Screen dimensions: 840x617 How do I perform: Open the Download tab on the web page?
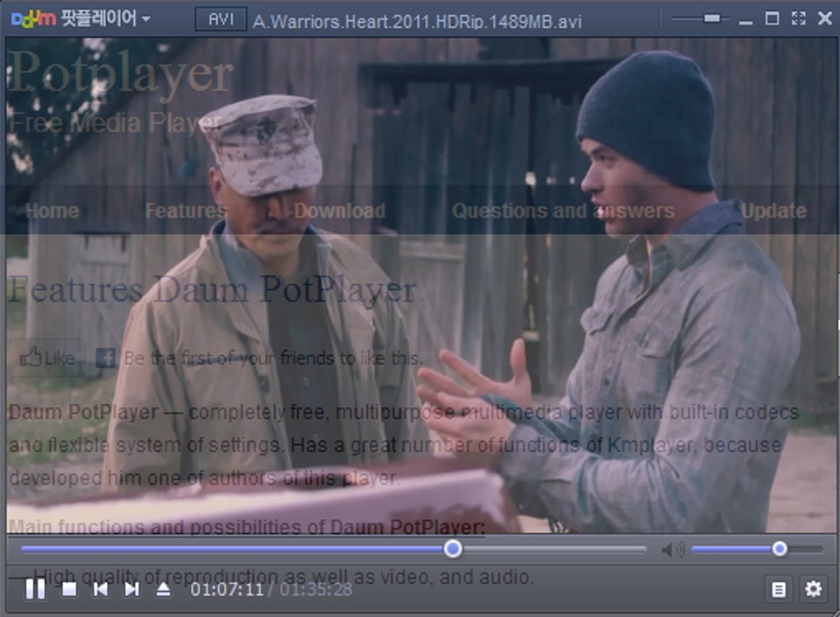(x=339, y=211)
